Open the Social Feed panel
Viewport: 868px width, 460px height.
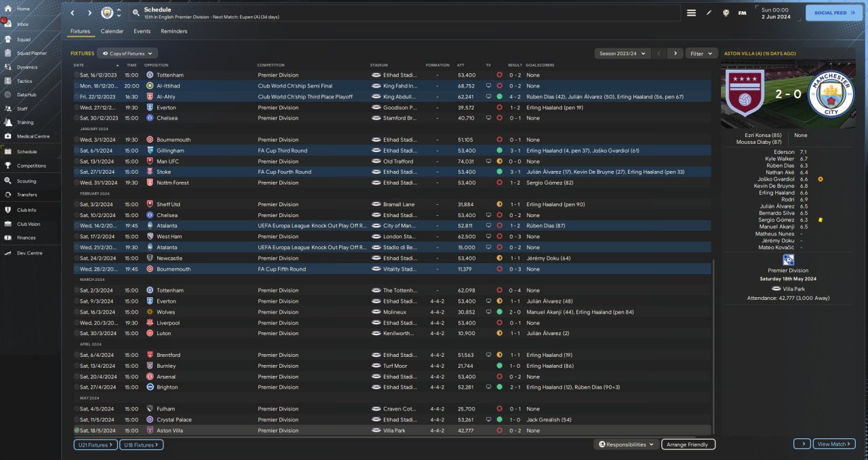click(834, 13)
